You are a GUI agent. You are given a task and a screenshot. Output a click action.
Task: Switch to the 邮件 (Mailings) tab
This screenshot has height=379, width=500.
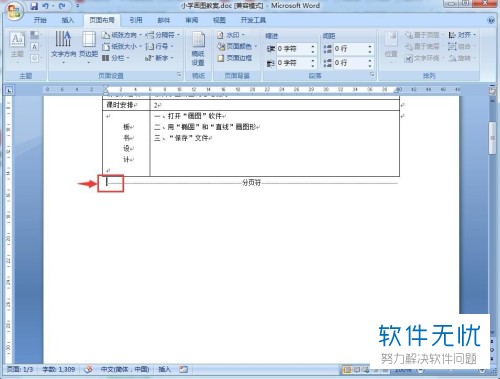(x=164, y=20)
